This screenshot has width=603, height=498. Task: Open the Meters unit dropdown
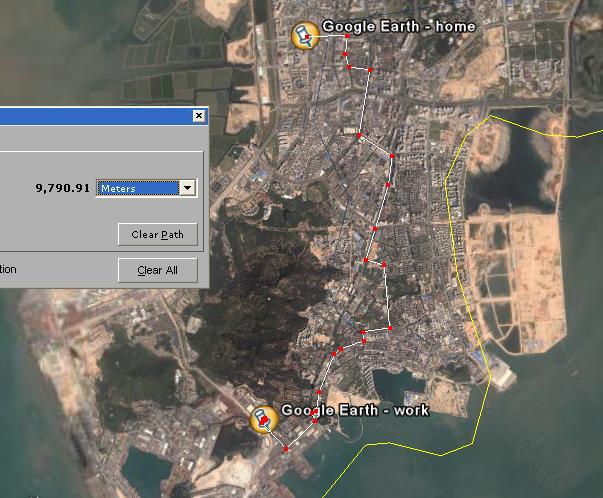tap(147, 188)
